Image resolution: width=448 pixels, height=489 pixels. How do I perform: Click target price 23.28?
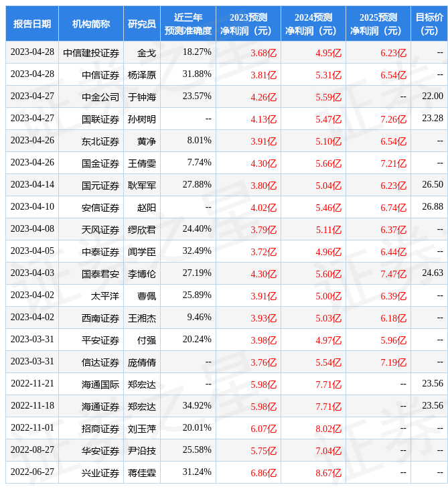coord(433,118)
